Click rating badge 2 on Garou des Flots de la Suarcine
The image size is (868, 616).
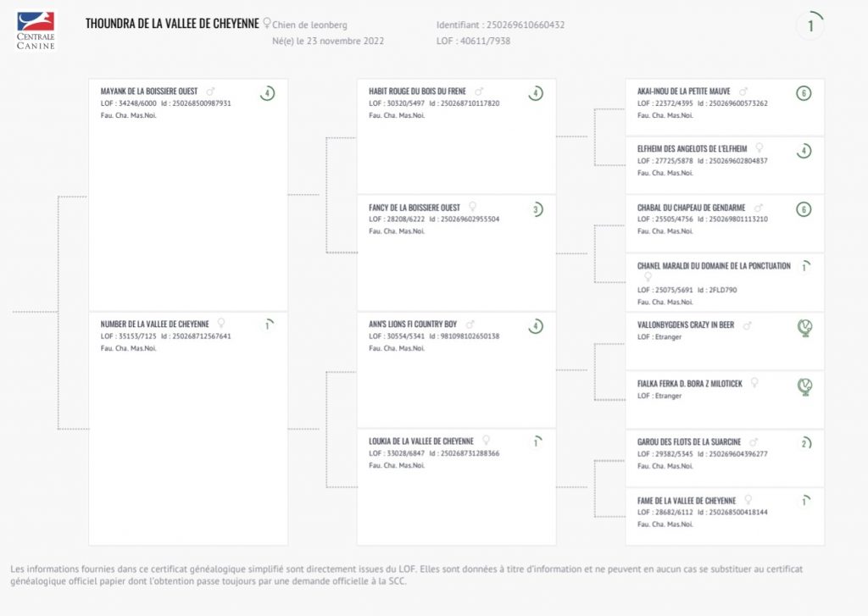[804, 443]
